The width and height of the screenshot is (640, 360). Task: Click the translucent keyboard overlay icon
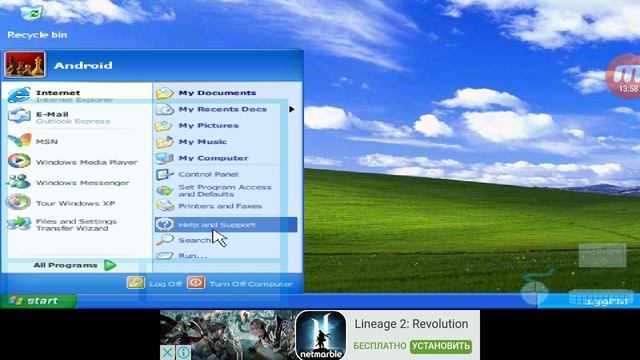click(600, 297)
